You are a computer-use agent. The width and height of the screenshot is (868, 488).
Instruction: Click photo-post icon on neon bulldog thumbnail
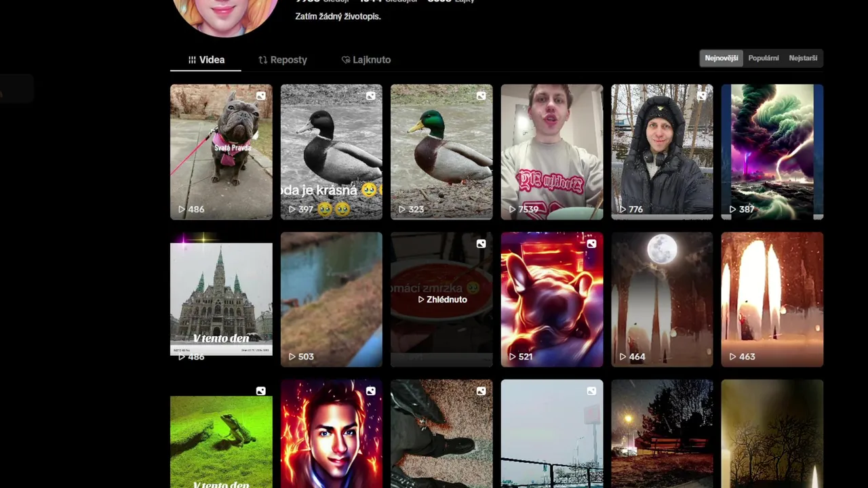591,244
